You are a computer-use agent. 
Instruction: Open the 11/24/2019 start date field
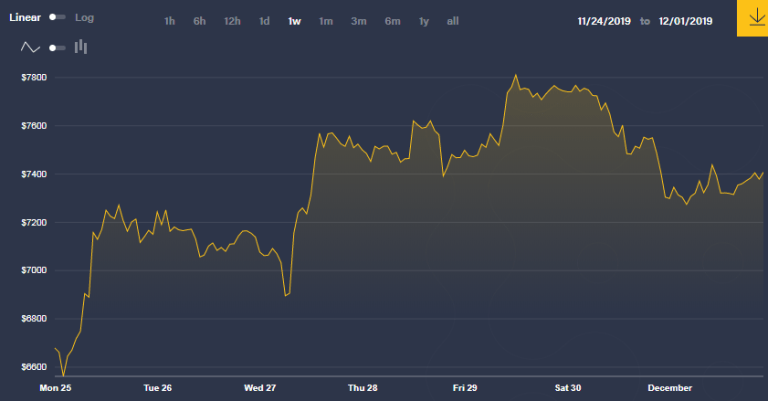(604, 21)
